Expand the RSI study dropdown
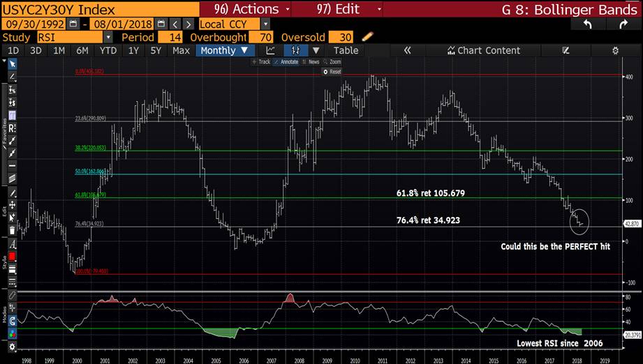643x364 pixels. 108,37
